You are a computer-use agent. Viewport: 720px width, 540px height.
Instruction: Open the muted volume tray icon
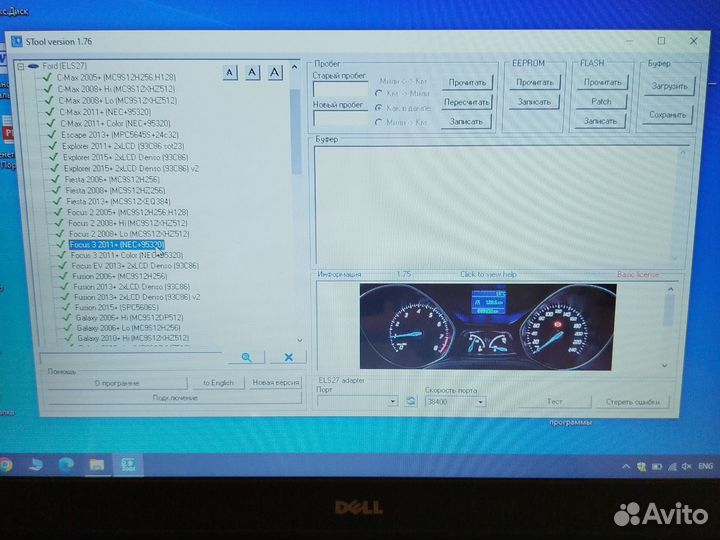(686, 467)
